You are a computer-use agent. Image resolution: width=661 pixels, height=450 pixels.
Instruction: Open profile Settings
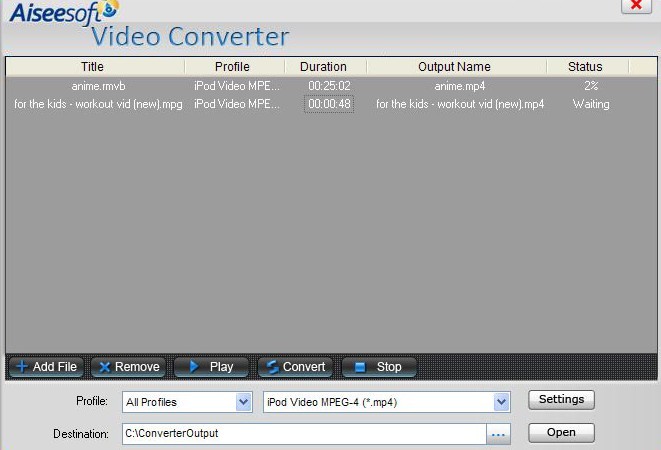tap(561, 399)
